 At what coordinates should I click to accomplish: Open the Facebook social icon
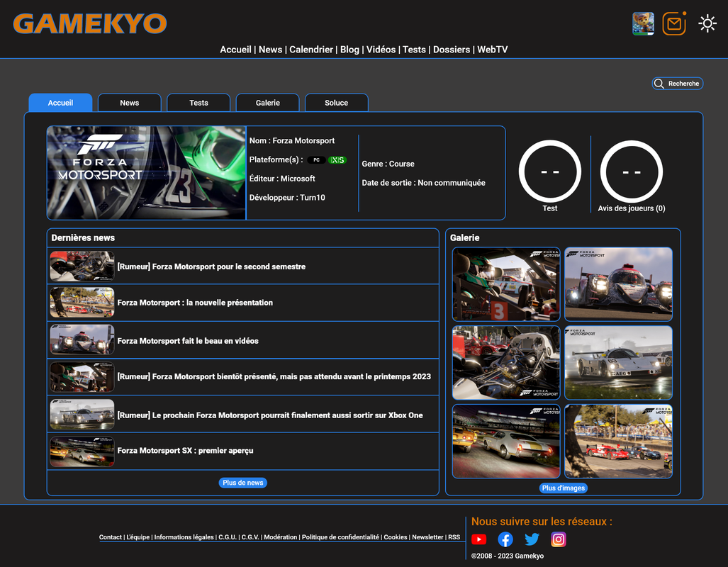[x=505, y=539]
